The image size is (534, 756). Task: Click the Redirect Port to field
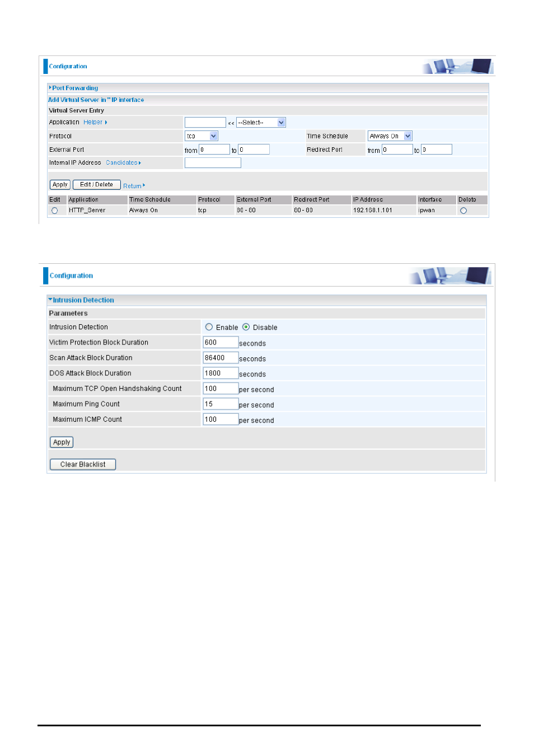coord(437,150)
